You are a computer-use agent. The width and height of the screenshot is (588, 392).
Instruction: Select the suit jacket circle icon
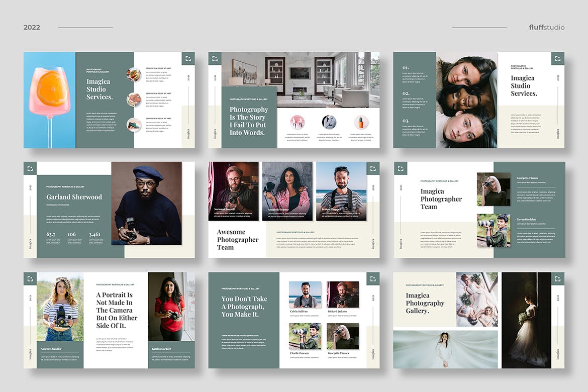pyautogui.click(x=329, y=122)
